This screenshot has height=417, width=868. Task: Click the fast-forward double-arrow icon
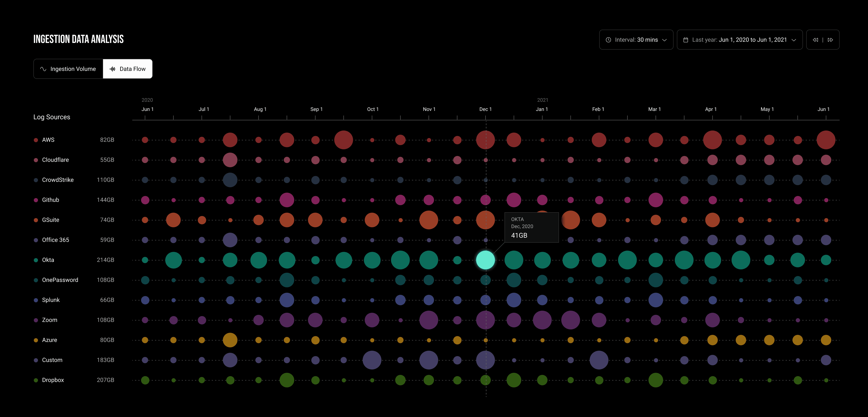coord(830,40)
